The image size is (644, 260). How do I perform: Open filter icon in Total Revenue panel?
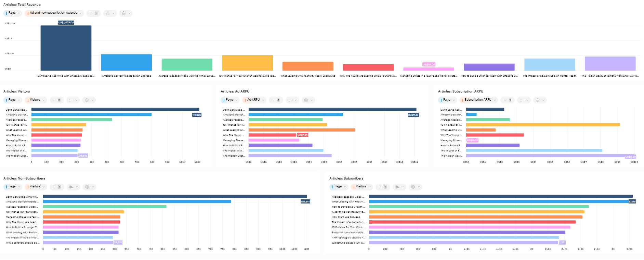coord(93,13)
